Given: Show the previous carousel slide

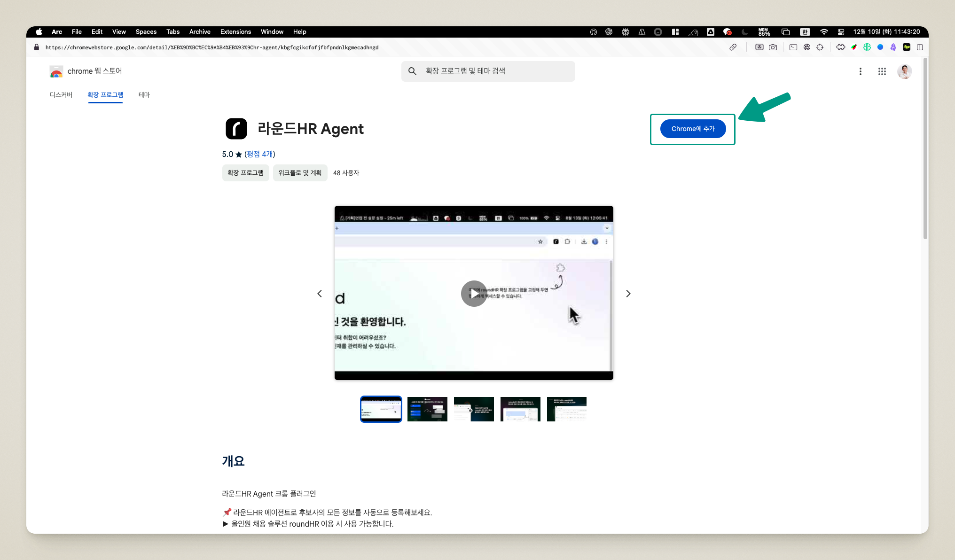Looking at the screenshot, I should 320,294.
